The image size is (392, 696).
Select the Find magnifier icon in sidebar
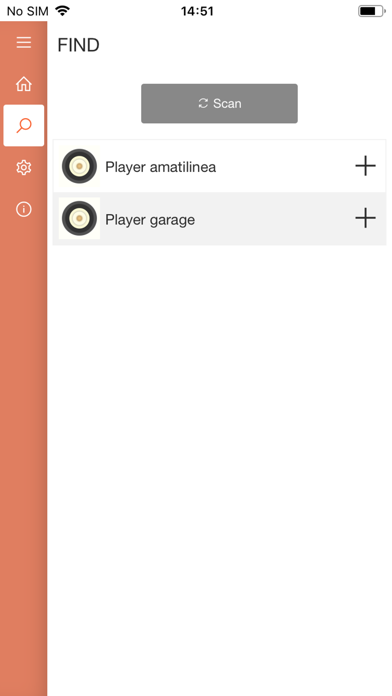point(24,126)
